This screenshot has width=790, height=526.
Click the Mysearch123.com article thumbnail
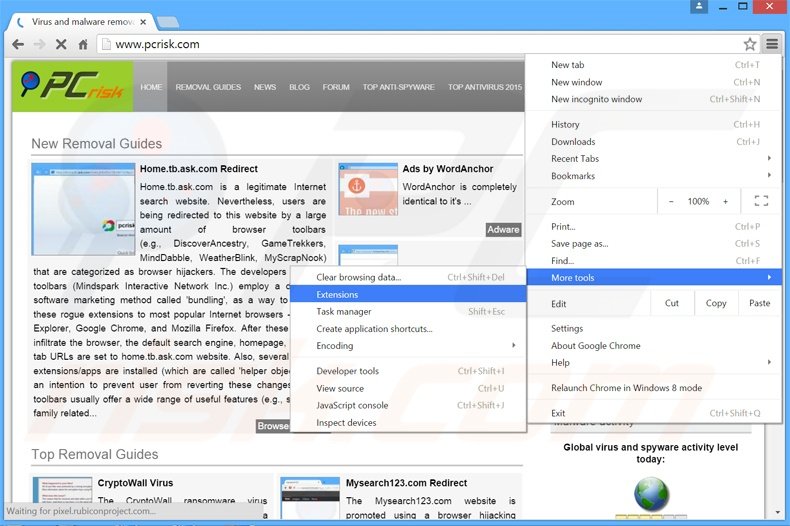(310, 497)
